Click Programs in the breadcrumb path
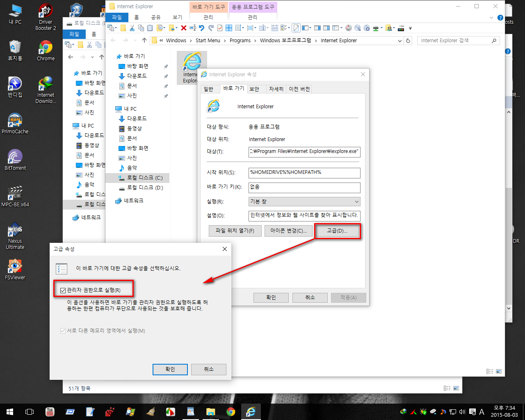Image resolution: width=525 pixels, height=420 pixels. coord(240,41)
